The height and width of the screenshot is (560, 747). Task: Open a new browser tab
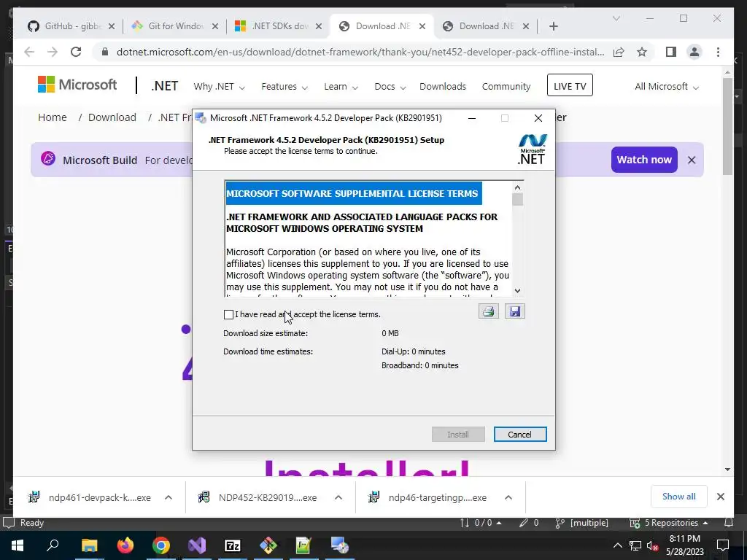pos(553,26)
